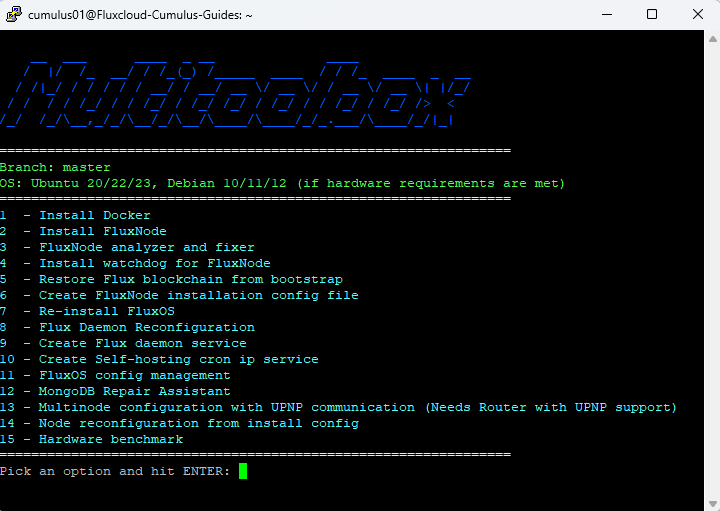Click the 'FluxNode analyzer and fixer' option
Viewport: 720px width, 511px height.
point(147,247)
